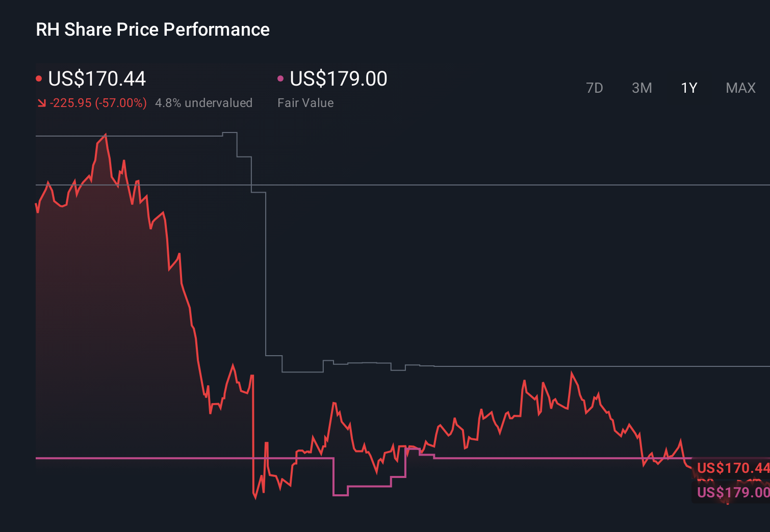Viewport: 770px width, 532px height.
Task: Click the RH Share Price Performance title
Action: tap(152, 29)
